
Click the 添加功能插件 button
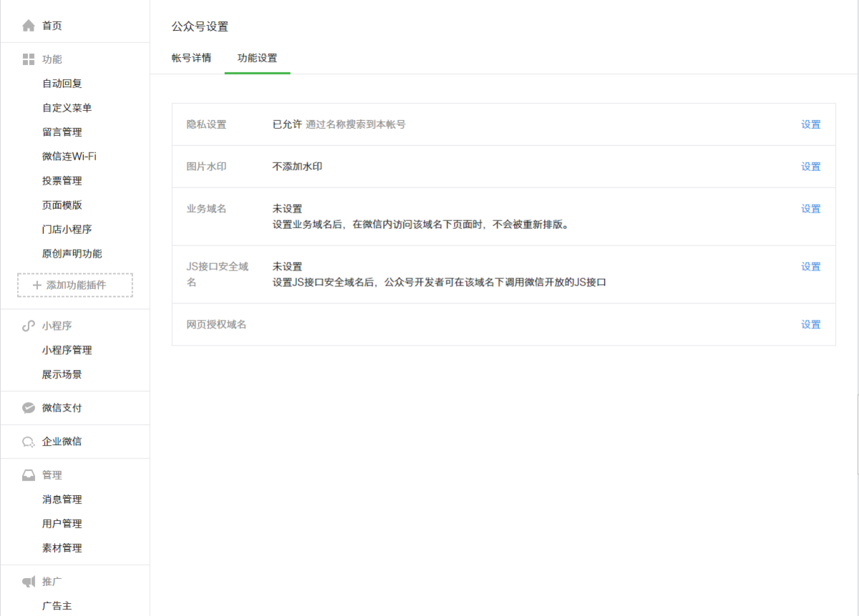tap(75, 285)
